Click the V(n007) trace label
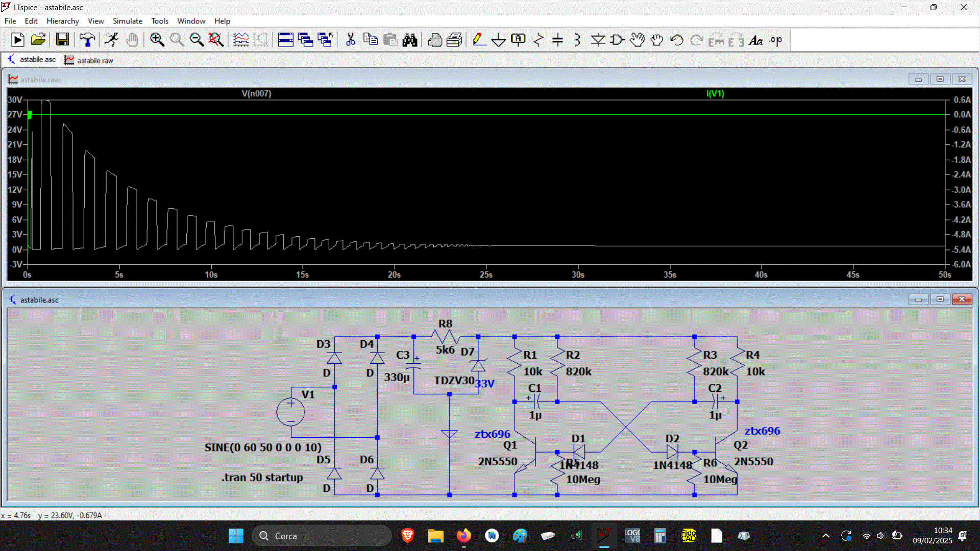This screenshot has height=551, width=980. (256, 93)
